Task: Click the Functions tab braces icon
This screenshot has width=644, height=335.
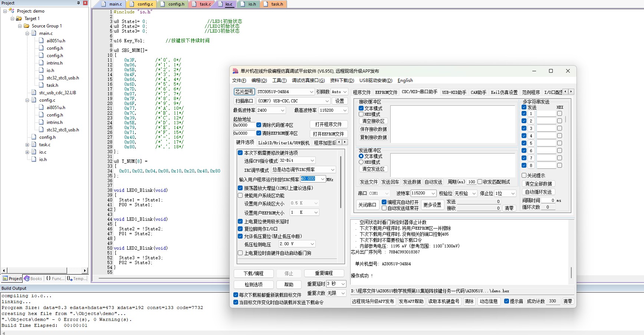Action: point(48,278)
